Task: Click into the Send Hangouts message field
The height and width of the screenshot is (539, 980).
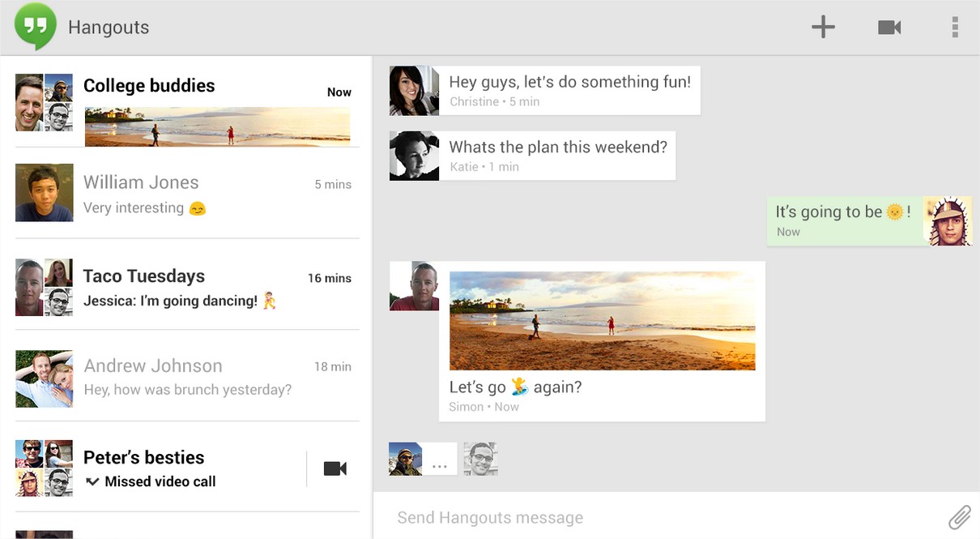Action: [648, 517]
